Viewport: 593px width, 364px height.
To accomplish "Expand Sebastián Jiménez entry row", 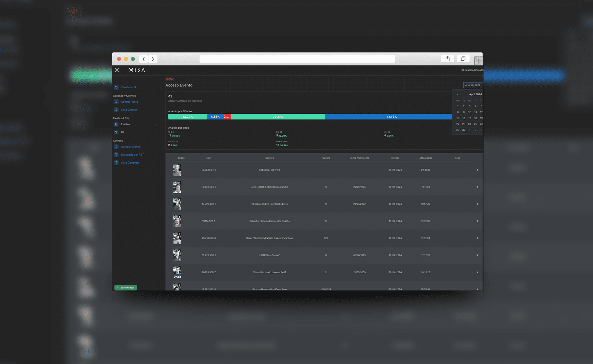I will 477,170.
